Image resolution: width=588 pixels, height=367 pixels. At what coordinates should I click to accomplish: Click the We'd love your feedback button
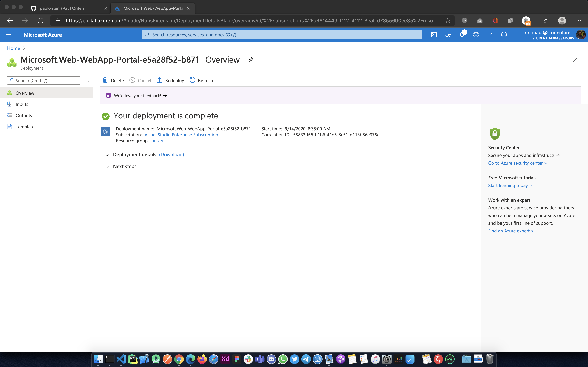[x=137, y=95]
